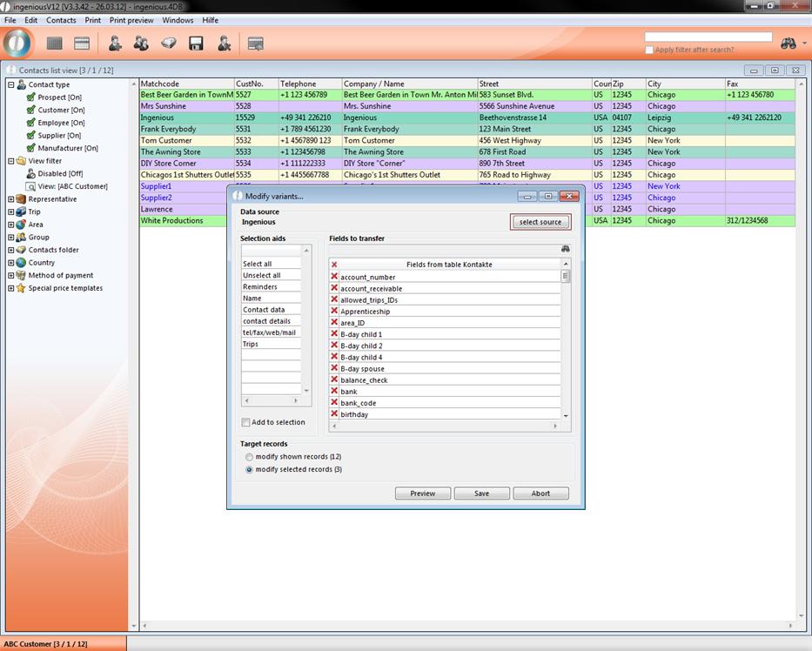Click the add contact toolbar icon

coord(114,43)
